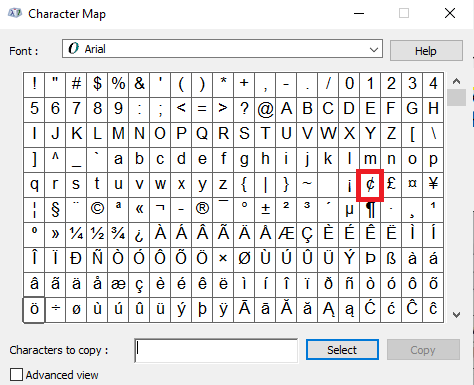Click the Select button
The image size is (474, 385).
(x=342, y=350)
